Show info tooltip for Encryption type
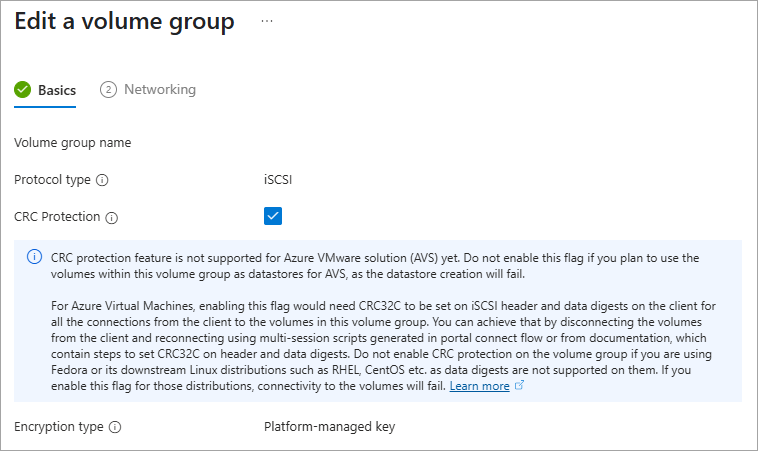 (115, 427)
